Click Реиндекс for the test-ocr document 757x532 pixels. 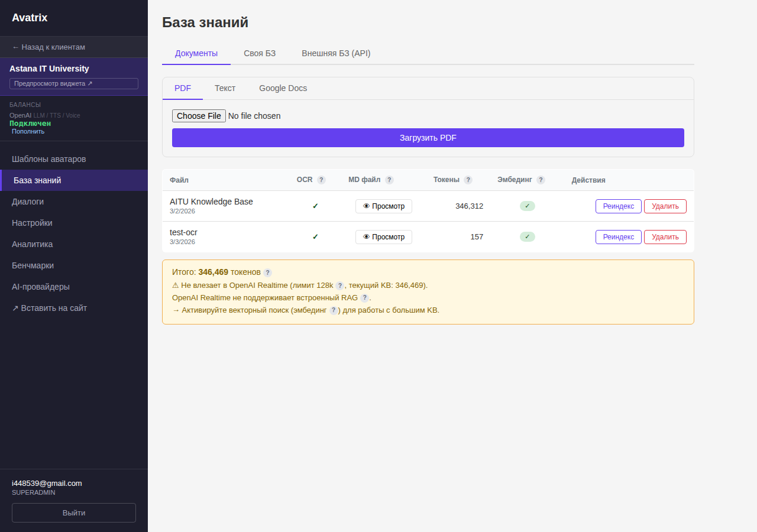pyautogui.click(x=618, y=236)
